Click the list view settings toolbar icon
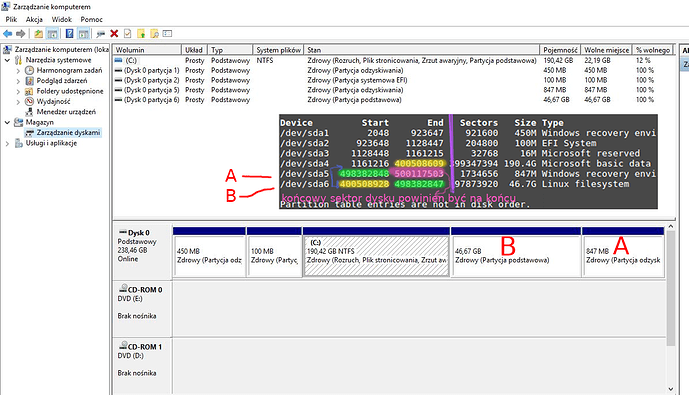The image size is (689, 395). (167, 34)
